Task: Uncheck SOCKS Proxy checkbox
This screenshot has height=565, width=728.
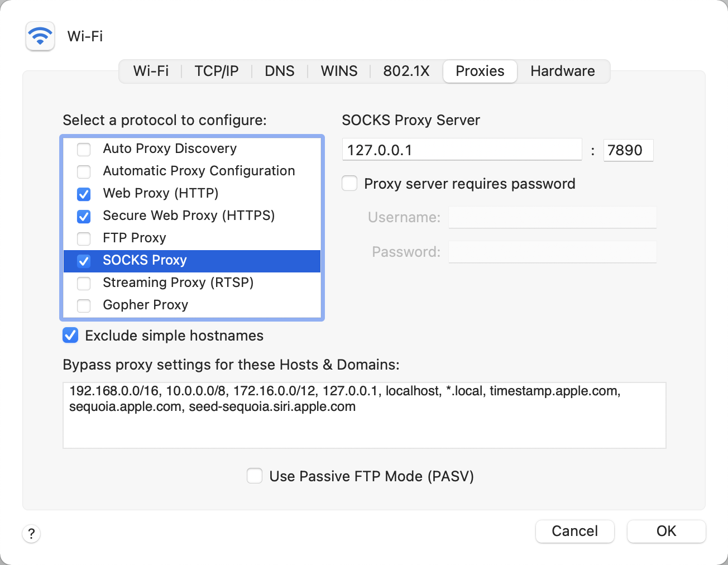Action: click(x=84, y=261)
